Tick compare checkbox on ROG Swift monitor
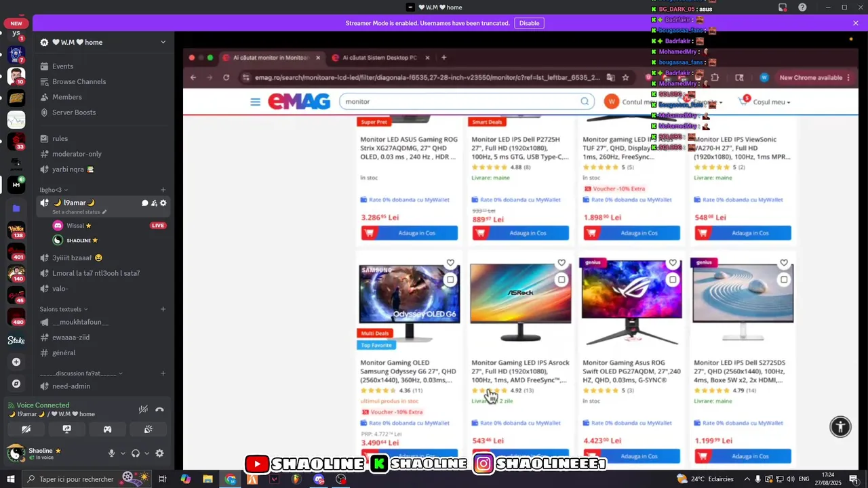 [673, 279]
